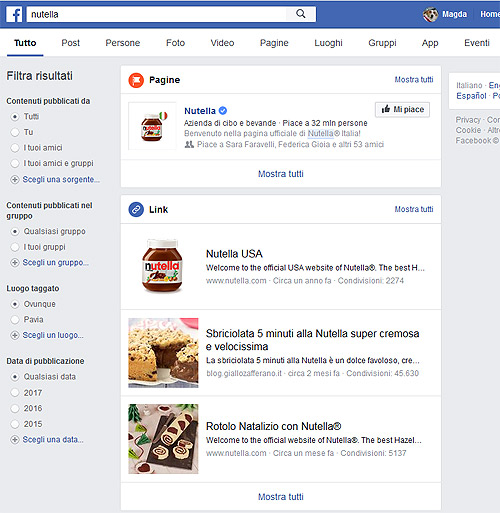Open Rotolo Natalizio con Nutella link
This screenshot has height=513, width=500.
click(x=274, y=426)
